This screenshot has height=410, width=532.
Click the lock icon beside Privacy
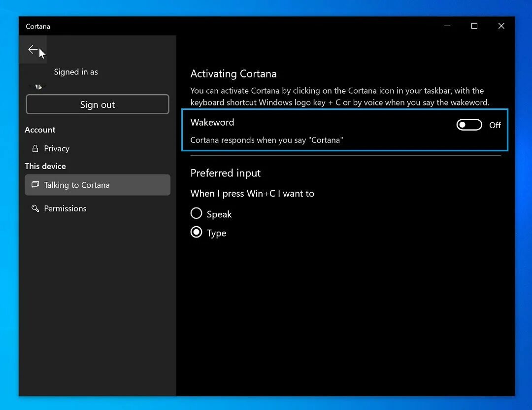35,148
